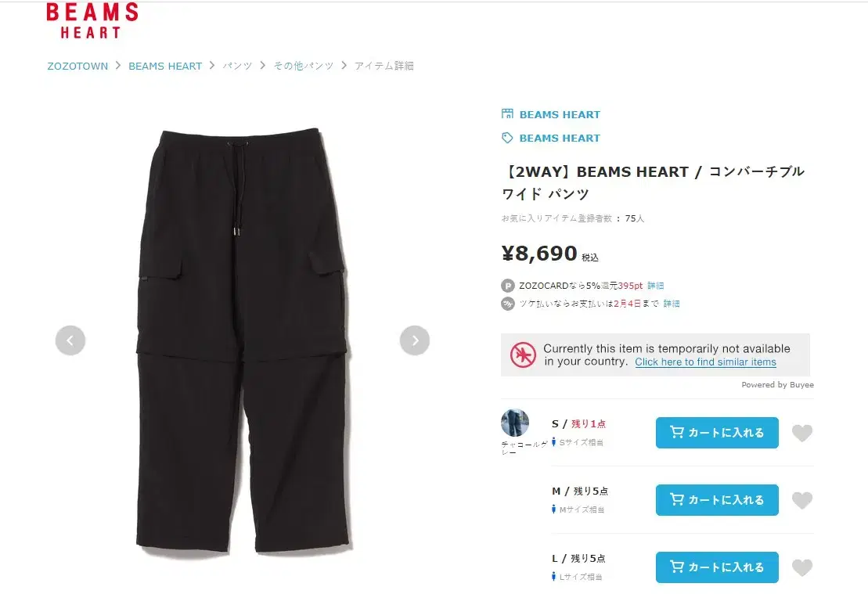Viewport: 868px width, 594px height.
Task: Go to ZOZOTOWN breadcrumb link
Action: coord(77,66)
